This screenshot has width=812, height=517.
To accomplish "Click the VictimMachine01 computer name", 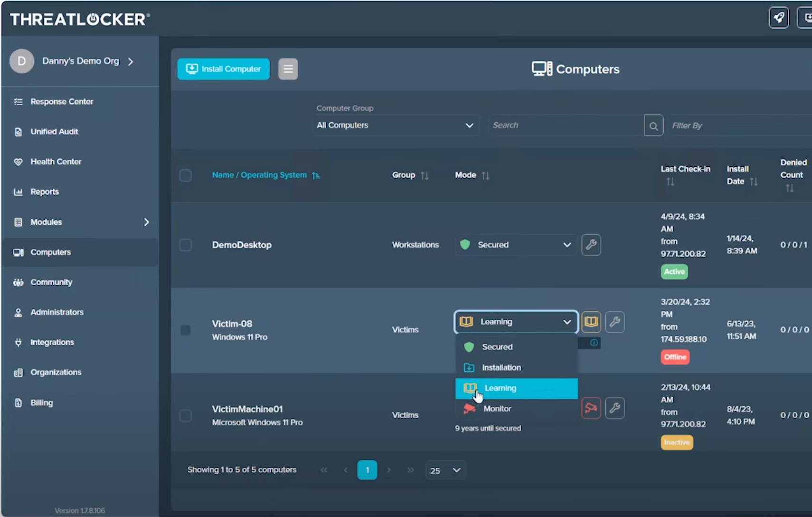I will pyautogui.click(x=247, y=409).
